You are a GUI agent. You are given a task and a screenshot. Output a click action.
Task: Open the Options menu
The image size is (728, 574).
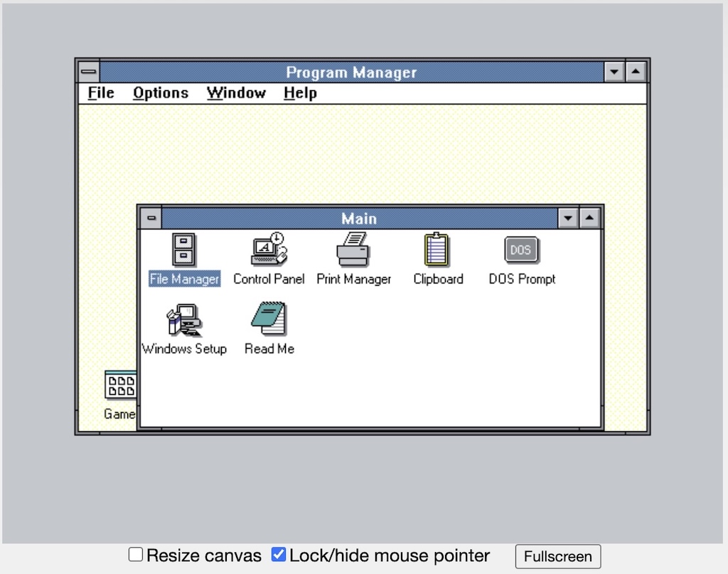[x=161, y=93]
